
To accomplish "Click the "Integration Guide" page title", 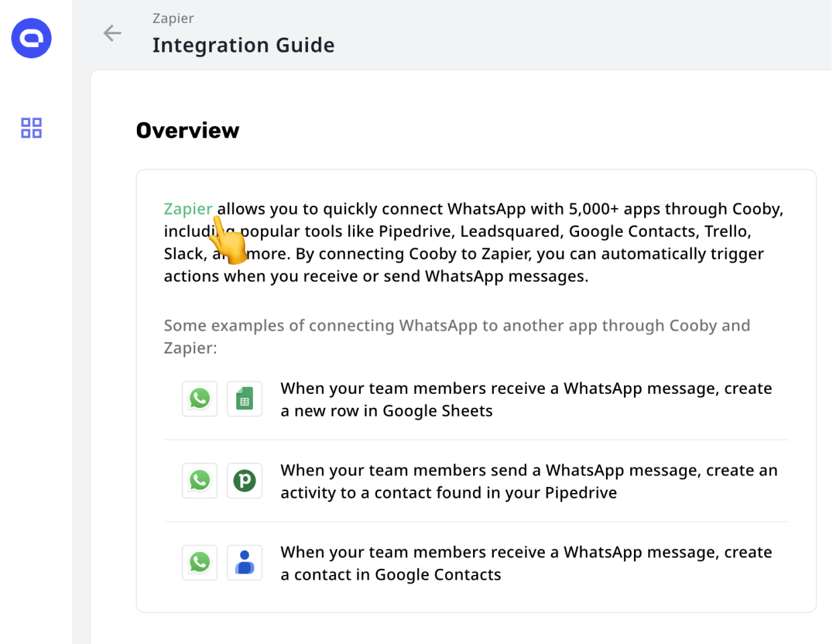I will tap(244, 45).
